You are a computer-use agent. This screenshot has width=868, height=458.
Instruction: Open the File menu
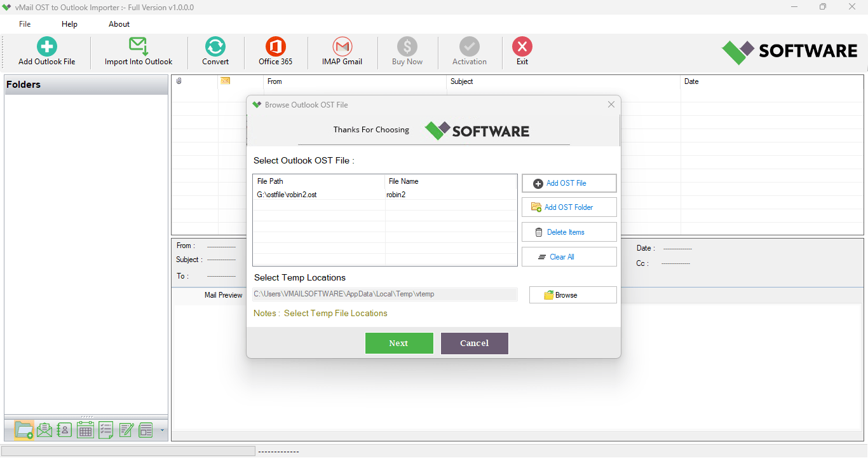click(x=25, y=24)
